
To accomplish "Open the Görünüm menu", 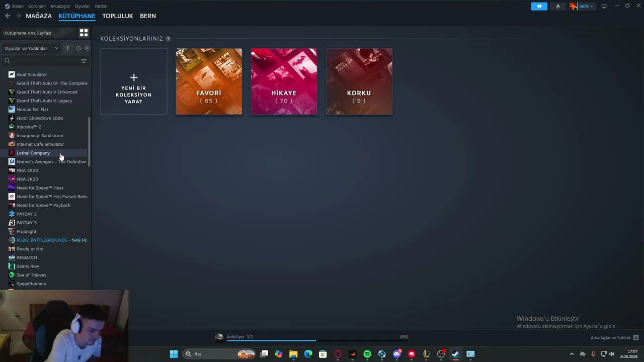I will (x=37, y=6).
